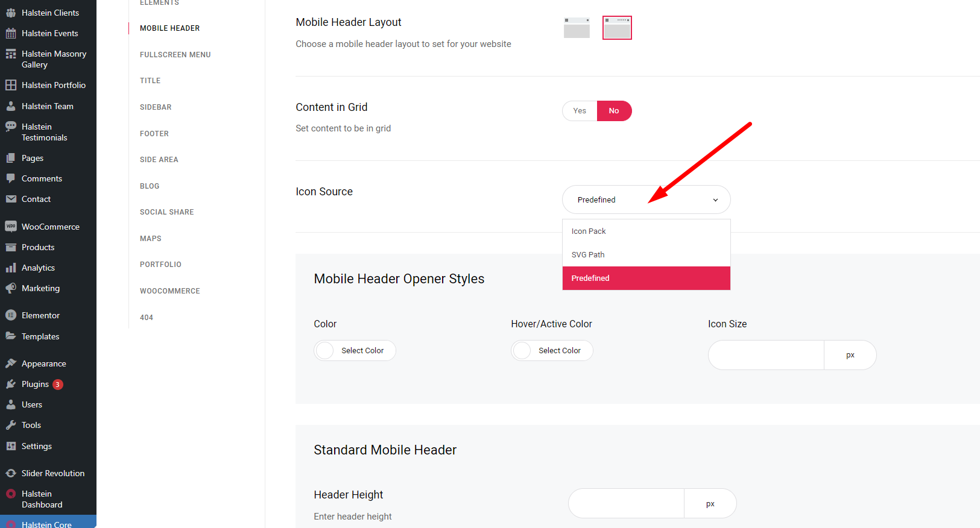This screenshot has height=528, width=980.
Task: Click the Halstein Events calendar icon
Action: click(x=11, y=33)
